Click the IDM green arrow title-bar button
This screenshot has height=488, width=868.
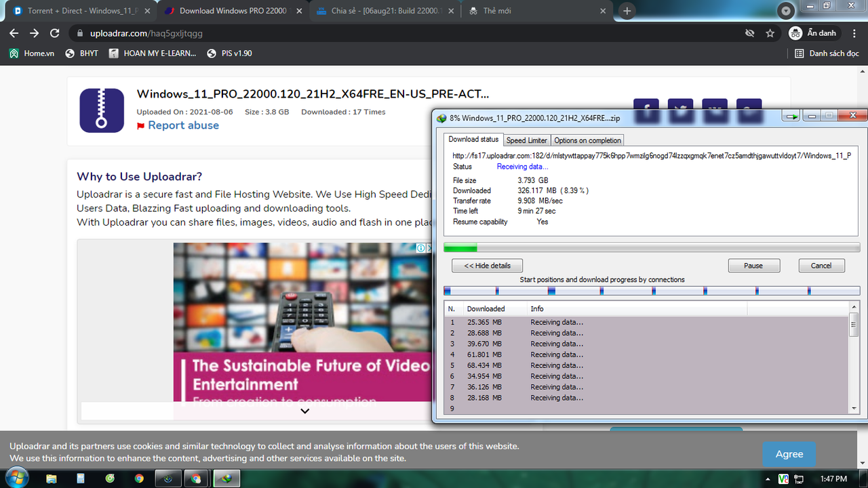[x=791, y=117]
